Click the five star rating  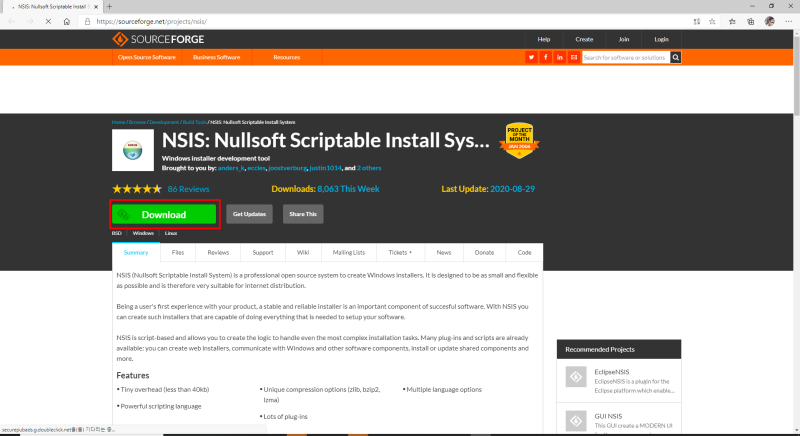click(x=137, y=189)
